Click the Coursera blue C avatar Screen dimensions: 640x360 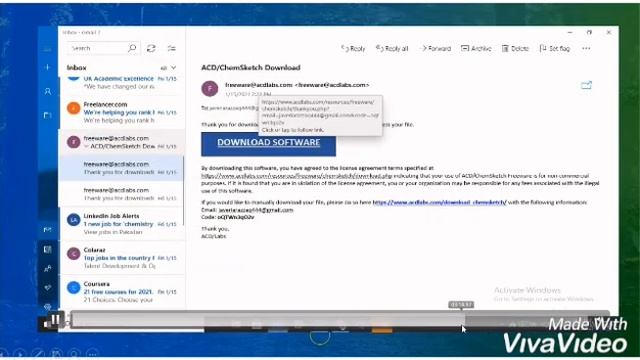[x=73, y=288]
